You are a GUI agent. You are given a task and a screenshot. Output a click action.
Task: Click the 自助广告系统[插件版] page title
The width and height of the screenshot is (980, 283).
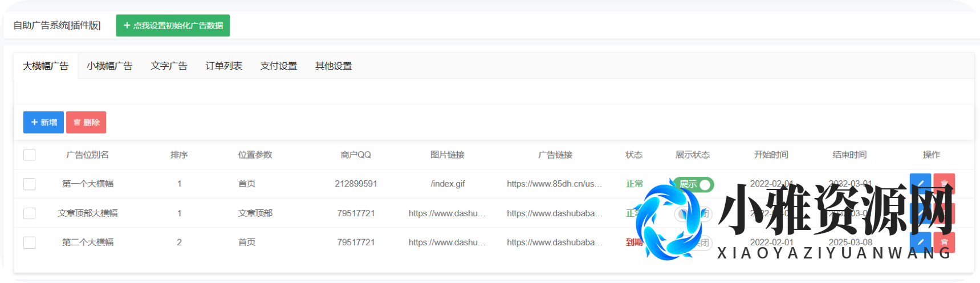pyautogui.click(x=57, y=26)
